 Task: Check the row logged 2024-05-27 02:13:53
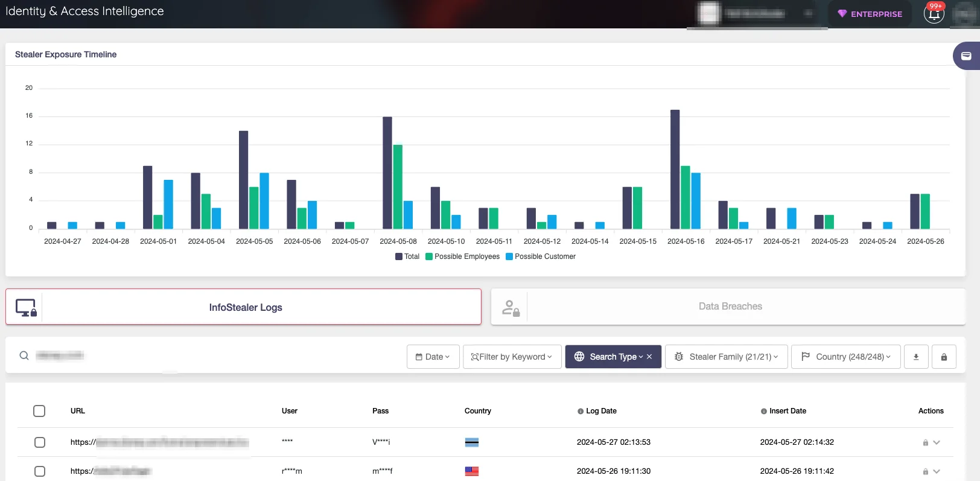[40, 442]
